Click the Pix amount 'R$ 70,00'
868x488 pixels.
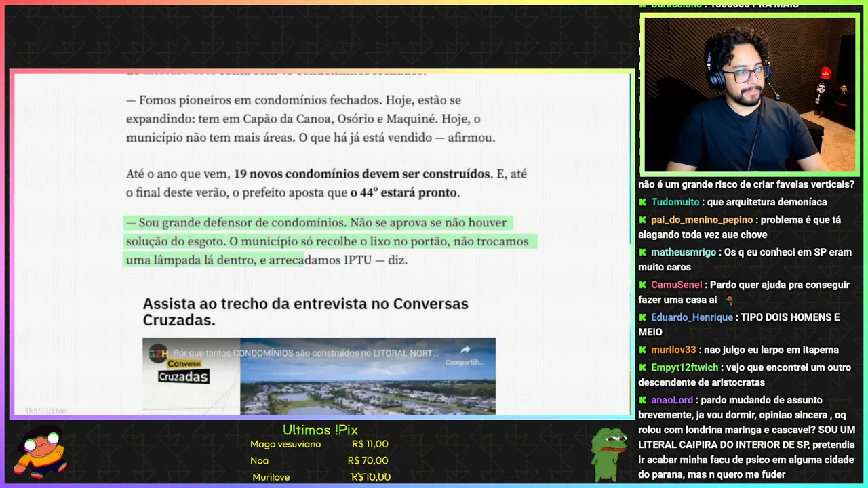pos(370,461)
